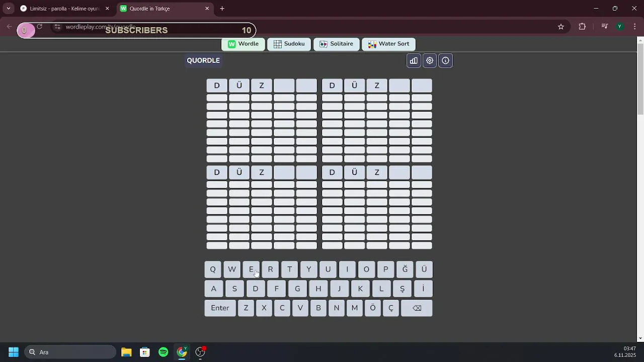644x362 pixels.
Task: Close the Limitsiz parolla tab
Action: (x=107, y=9)
